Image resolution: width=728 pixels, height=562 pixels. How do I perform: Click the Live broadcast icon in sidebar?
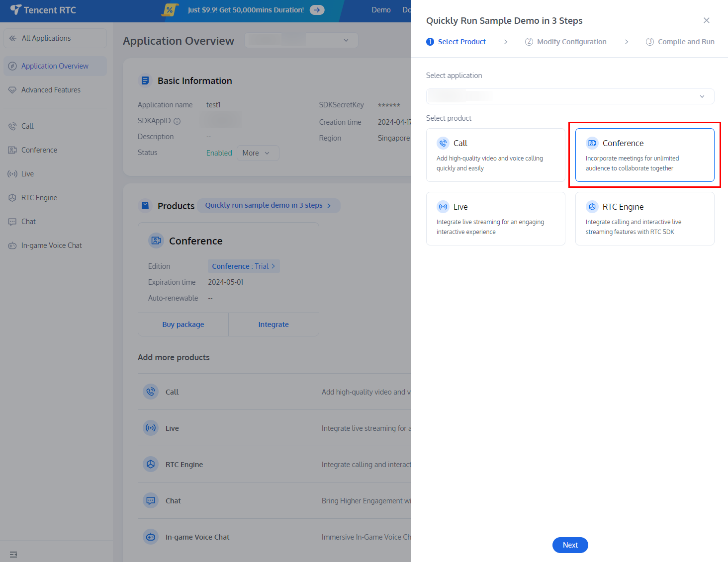coord(12,174)
